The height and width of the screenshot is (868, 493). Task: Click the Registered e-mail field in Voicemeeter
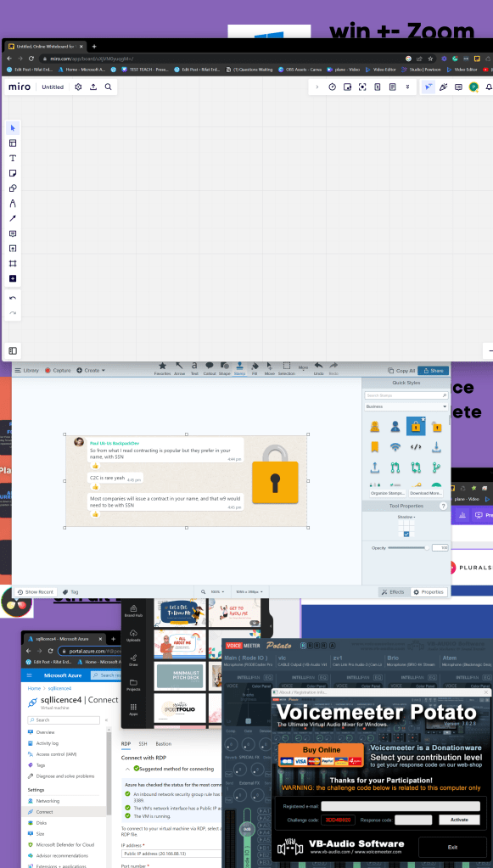point(400,806)
